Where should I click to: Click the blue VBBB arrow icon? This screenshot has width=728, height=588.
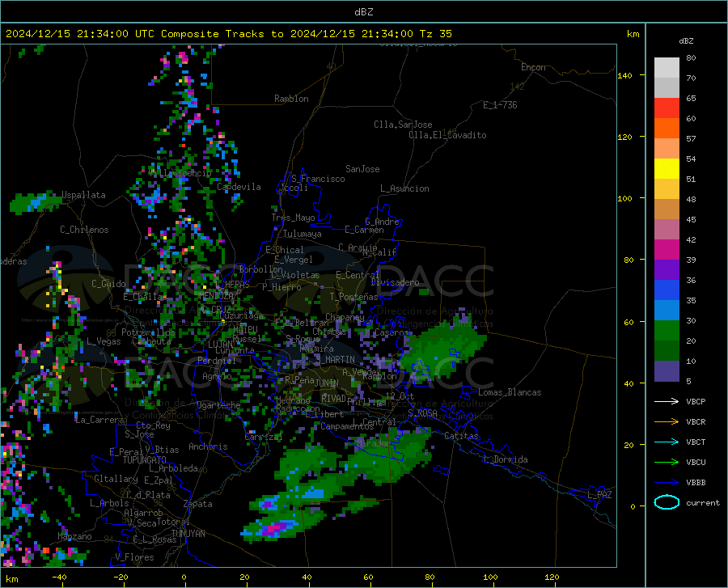coord(667,483)
